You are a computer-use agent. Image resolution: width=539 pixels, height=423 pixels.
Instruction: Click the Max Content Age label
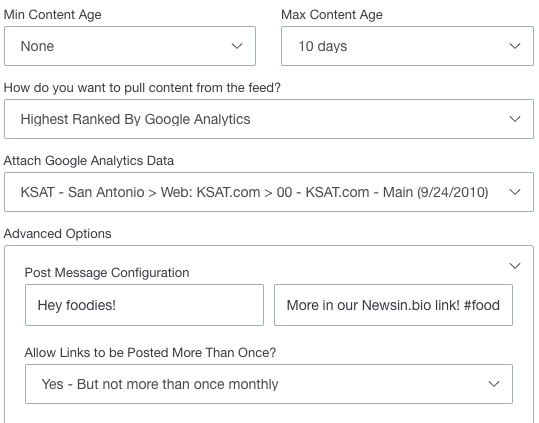[332, 15]
